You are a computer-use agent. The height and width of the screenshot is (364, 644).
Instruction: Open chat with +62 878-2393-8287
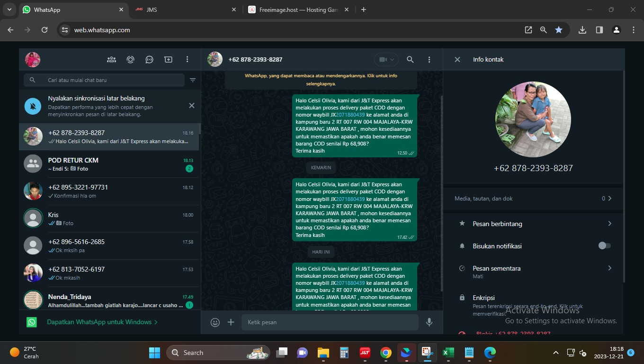tap(109, 136)
